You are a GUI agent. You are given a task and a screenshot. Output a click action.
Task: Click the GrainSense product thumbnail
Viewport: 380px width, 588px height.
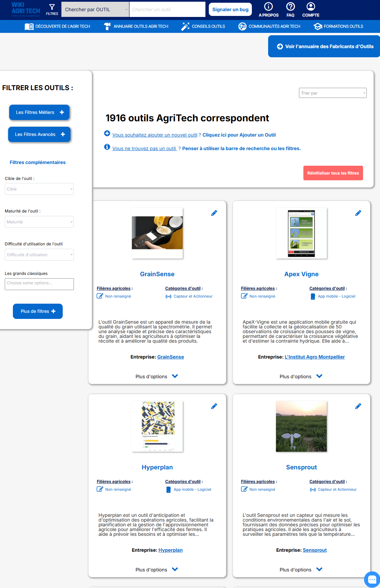point(157,233)
